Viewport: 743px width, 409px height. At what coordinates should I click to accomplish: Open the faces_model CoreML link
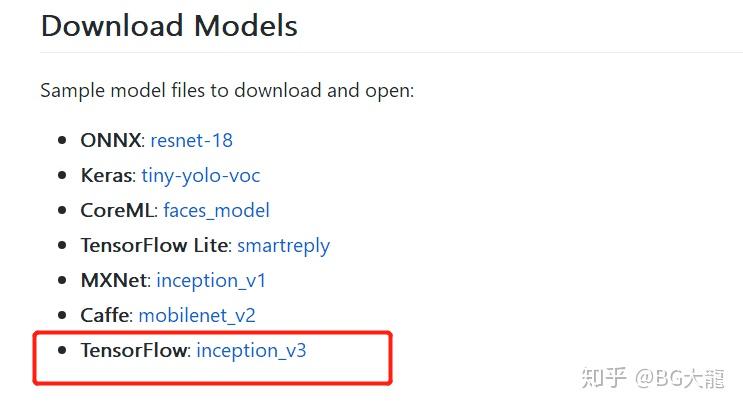point(216,210)
